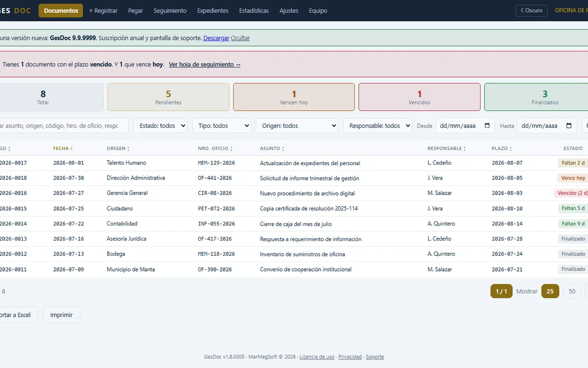This screenshot has width=588, height=368.
Task: Click the Hasta date field
Action: (547, 126)
